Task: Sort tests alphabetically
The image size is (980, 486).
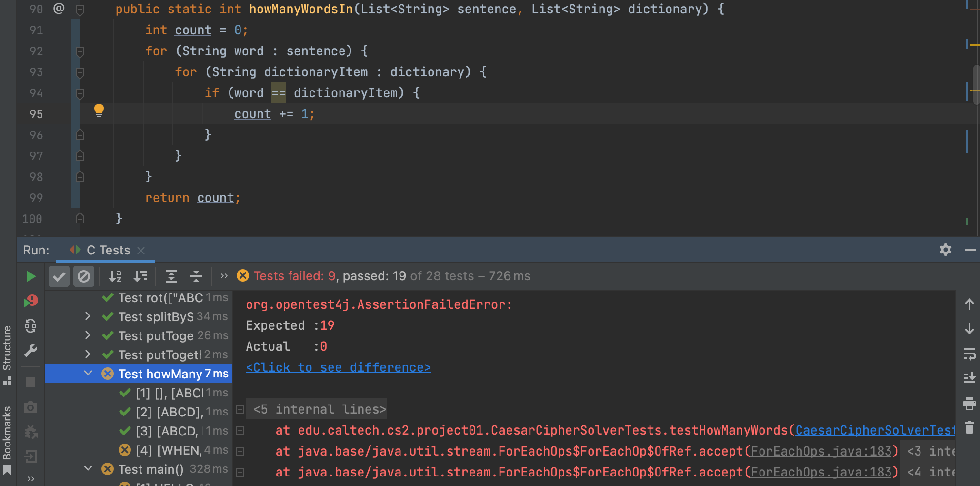Action: [115, 276]
